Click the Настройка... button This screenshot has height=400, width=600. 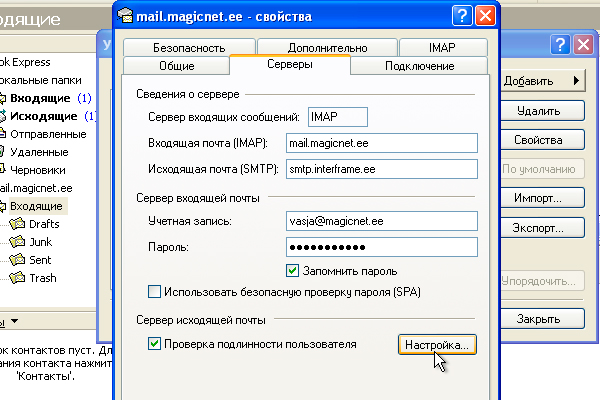point(437,344)
